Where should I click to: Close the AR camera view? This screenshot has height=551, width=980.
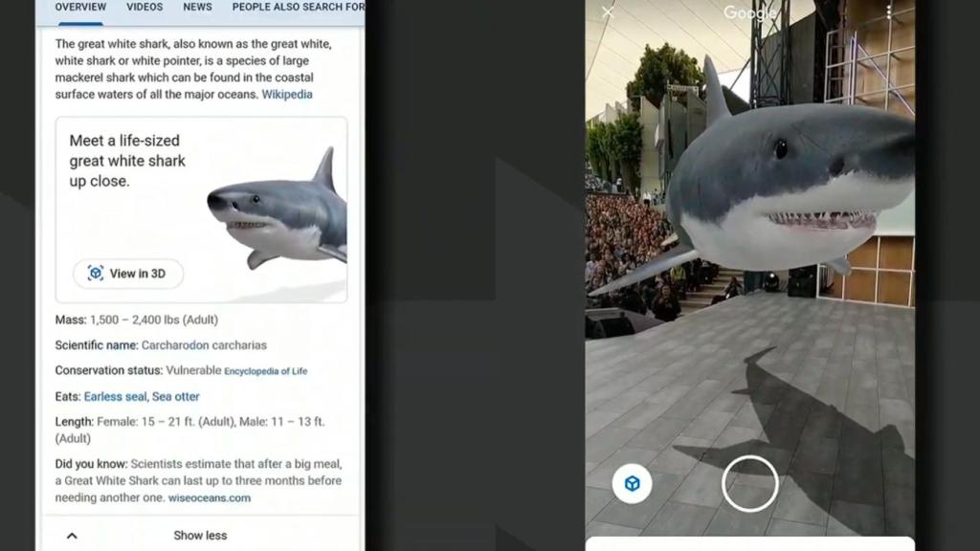pyautogui.click(x=608, y=12)
